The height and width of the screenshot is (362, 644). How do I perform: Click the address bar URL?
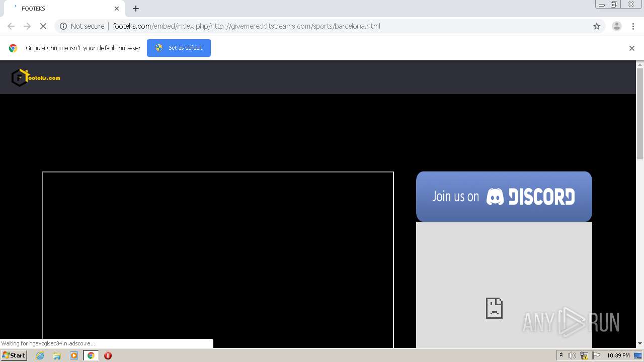[x=247, y=26]
